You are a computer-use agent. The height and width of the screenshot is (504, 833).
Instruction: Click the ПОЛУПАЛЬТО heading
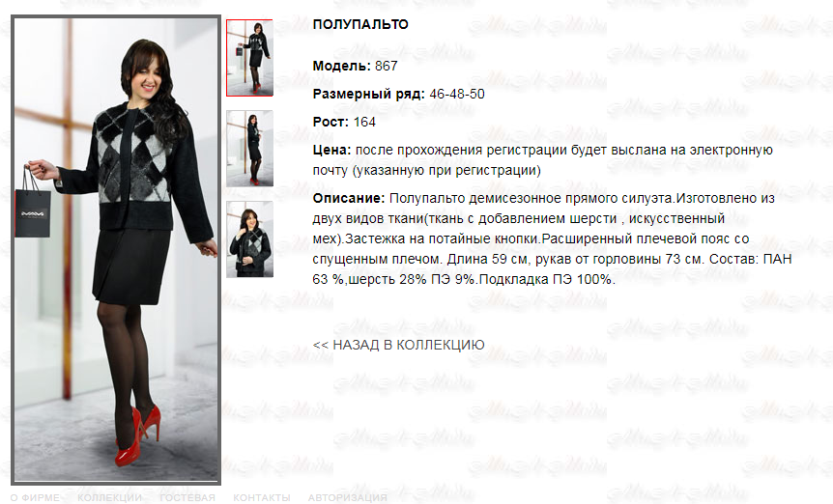click(x=360, y=24)
